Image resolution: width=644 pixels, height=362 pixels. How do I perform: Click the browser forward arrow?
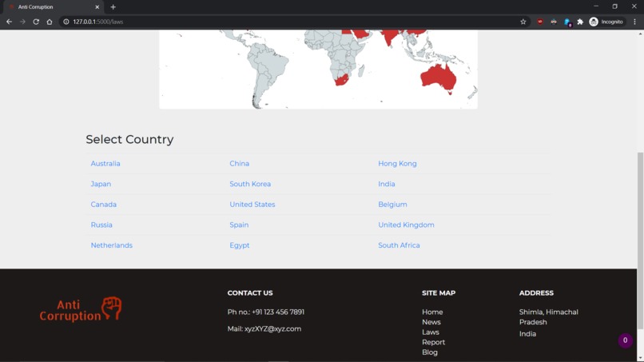[22, 22]
